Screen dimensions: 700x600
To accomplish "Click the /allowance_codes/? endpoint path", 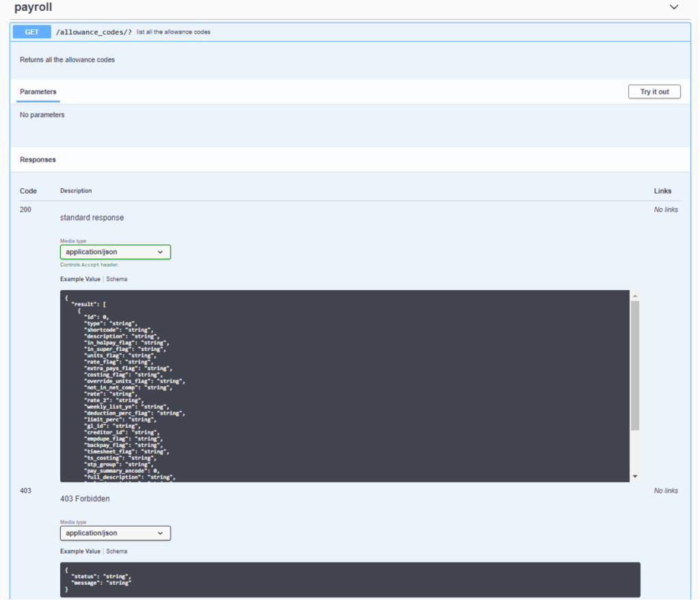I will 94,32.
